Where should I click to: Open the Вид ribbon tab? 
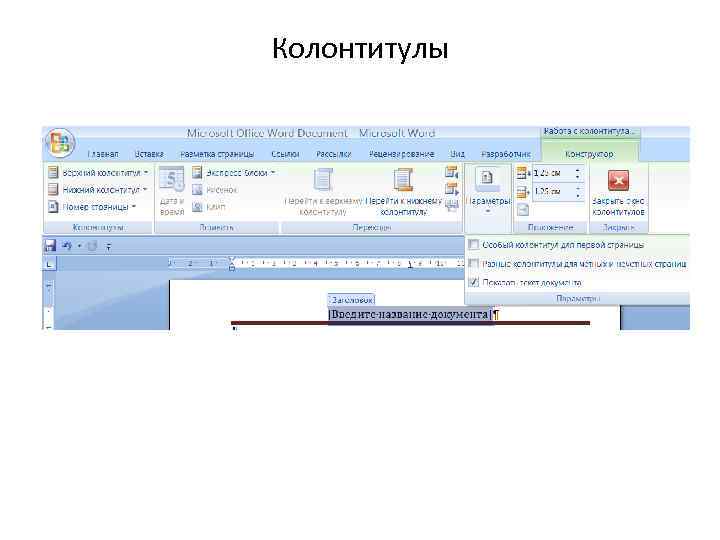point(457,154)
